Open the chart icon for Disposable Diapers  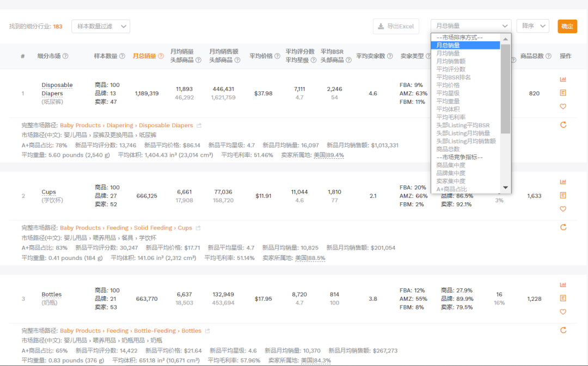tap(563, 79)
